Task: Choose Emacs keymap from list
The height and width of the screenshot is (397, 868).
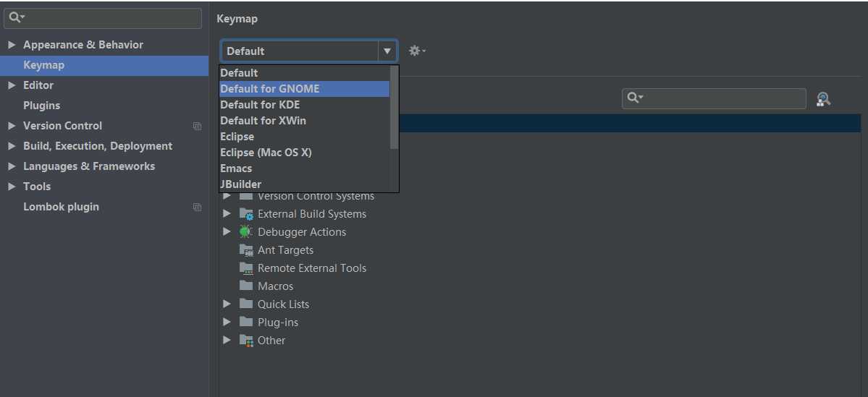Action: (x=305, y=168)
